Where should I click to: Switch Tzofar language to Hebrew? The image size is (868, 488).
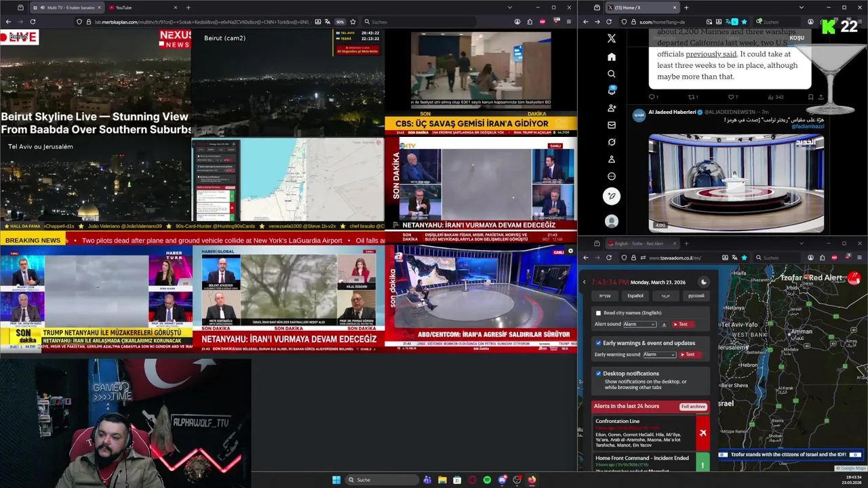coord(605,296)
